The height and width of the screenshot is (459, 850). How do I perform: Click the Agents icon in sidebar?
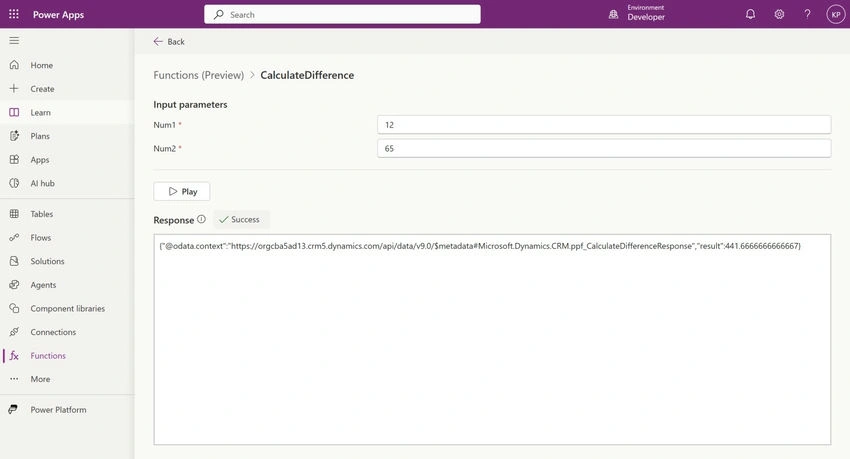pos(14,285)
